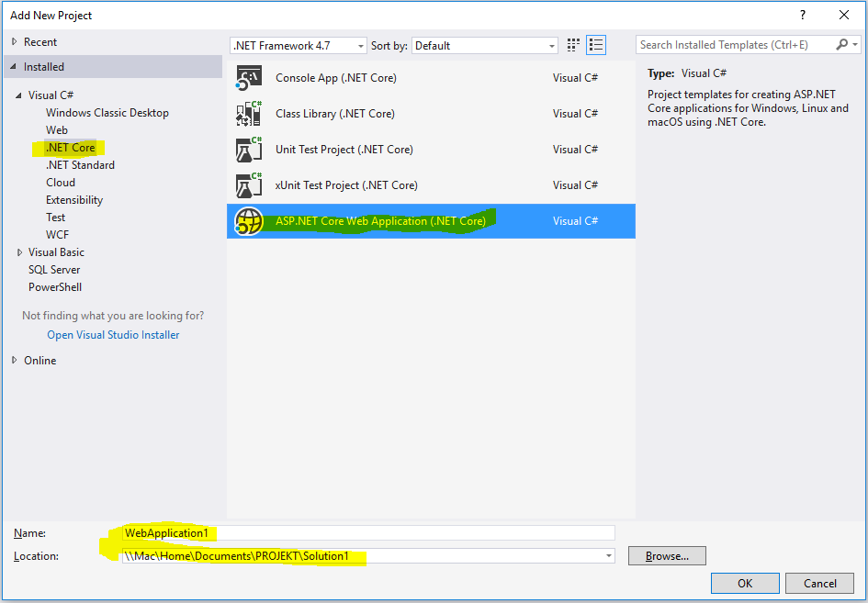The image size is (868, 603).
Task: Select the PowerShell category
Action: pyautogui.click(x=55, y=287)
